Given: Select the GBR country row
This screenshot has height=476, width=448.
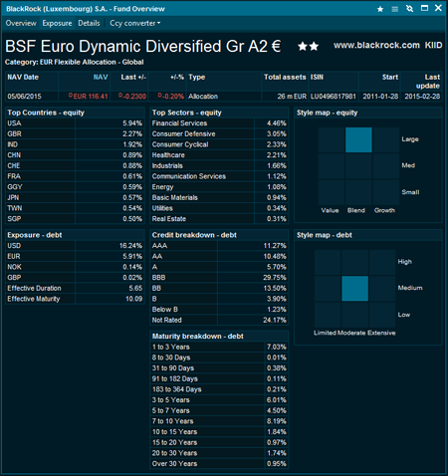Looking at the screenshot, I should [x=75, y=133].
